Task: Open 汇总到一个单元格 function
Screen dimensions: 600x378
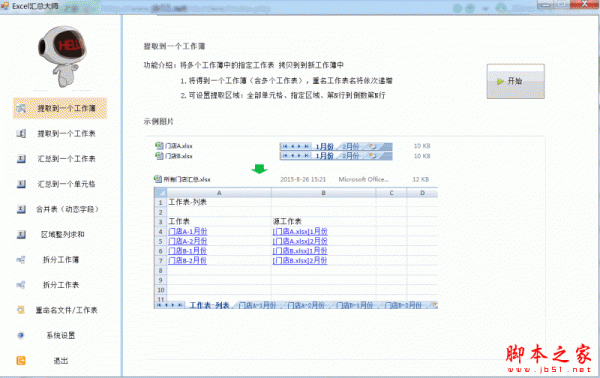Action: coord(60,184)
